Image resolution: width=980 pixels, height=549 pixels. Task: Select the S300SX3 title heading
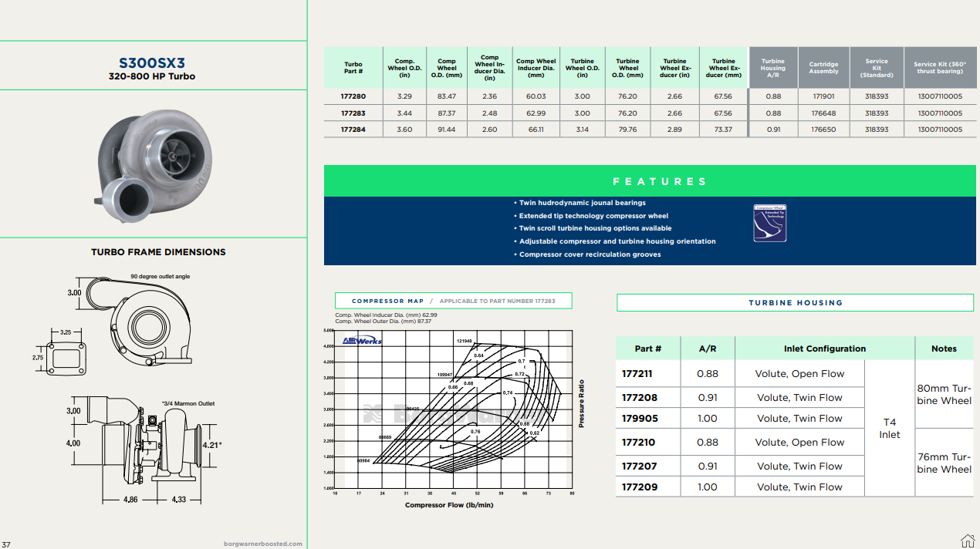pyautogui.click(x=152, y=63)
